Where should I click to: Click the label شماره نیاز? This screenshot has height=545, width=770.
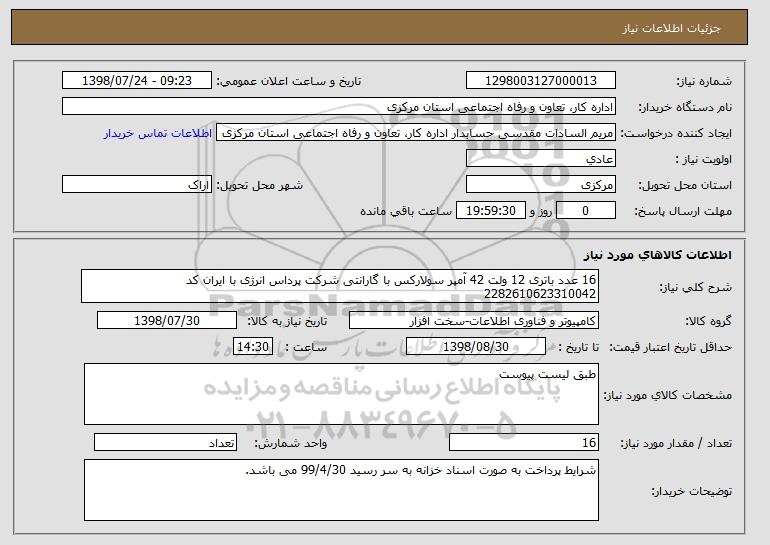click(x=704, y=82)
